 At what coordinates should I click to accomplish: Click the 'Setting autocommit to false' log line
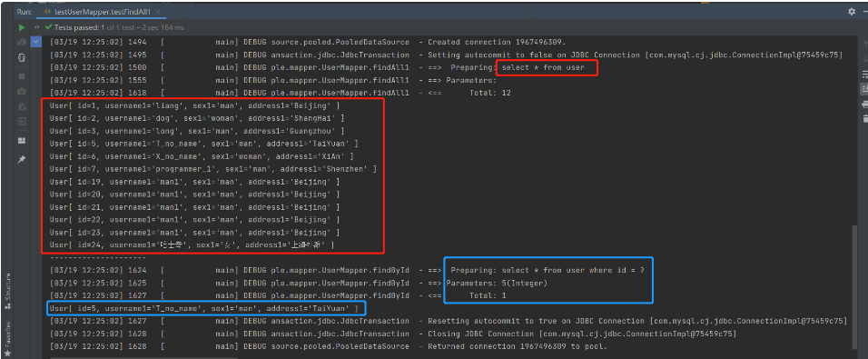point(636,55)
